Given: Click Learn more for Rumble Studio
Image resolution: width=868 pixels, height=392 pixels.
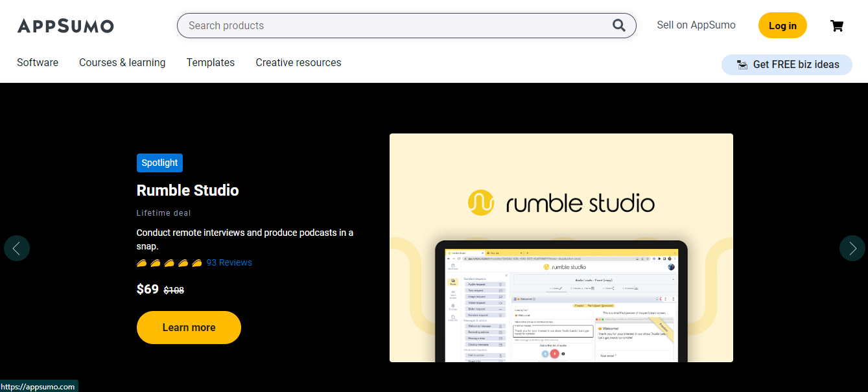Looking at the screenshot, I should (x=189, y=327).
